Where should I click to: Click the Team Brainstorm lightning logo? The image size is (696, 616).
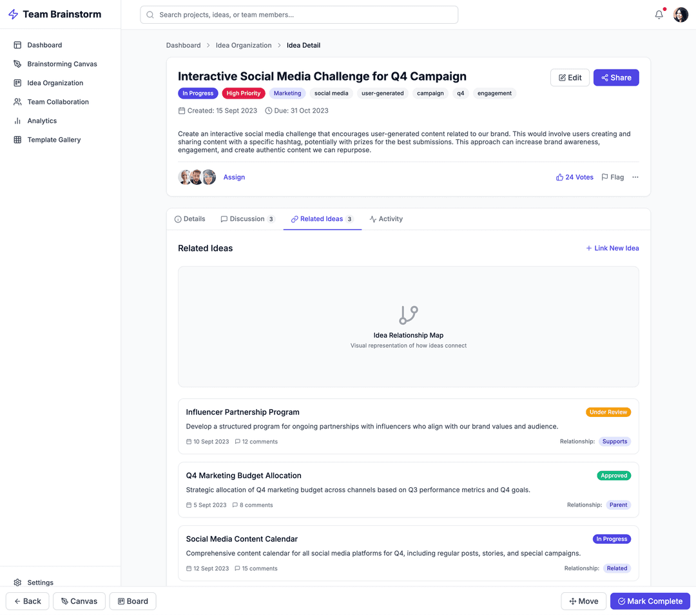coord(13,14)
